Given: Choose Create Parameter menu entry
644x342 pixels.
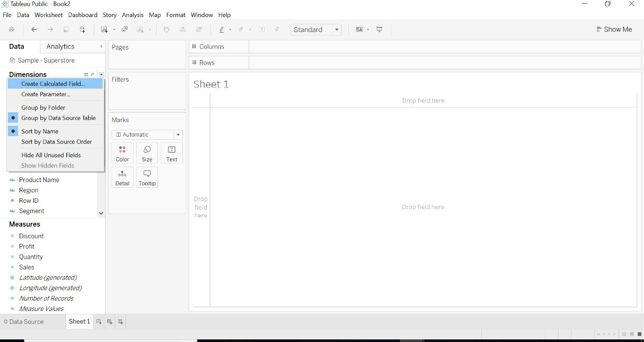Looking at the screenshot, I should pos(55,94).
